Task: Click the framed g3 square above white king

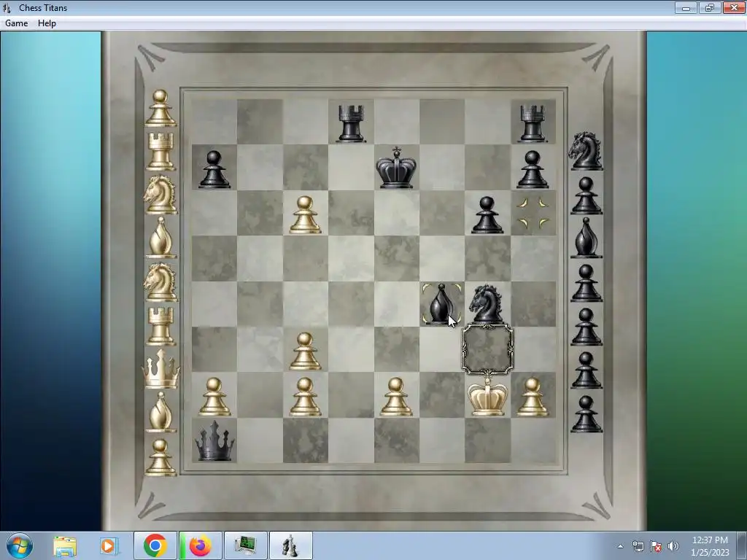Action: (487, 349)
